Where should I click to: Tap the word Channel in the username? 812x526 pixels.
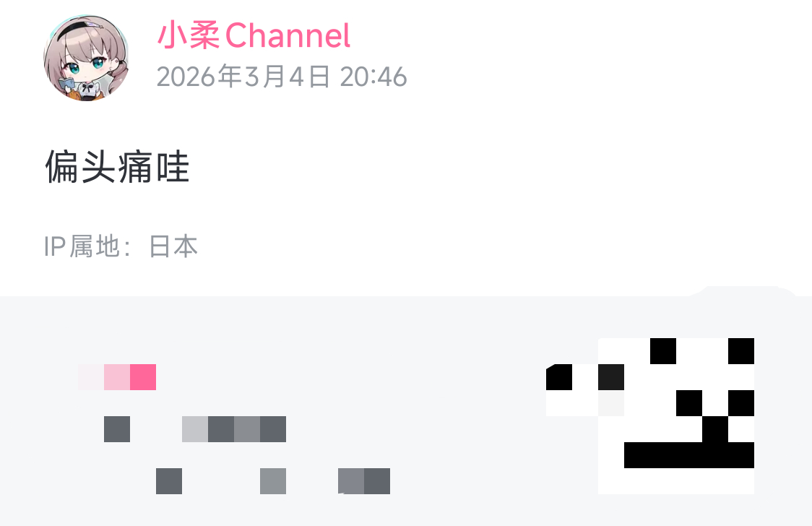click(288, 35)
